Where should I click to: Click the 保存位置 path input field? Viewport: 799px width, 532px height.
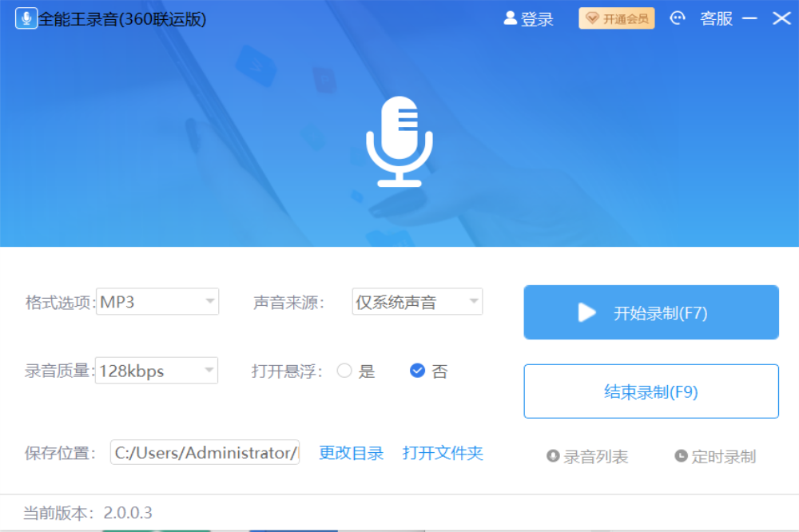click(x=205, y=452)
